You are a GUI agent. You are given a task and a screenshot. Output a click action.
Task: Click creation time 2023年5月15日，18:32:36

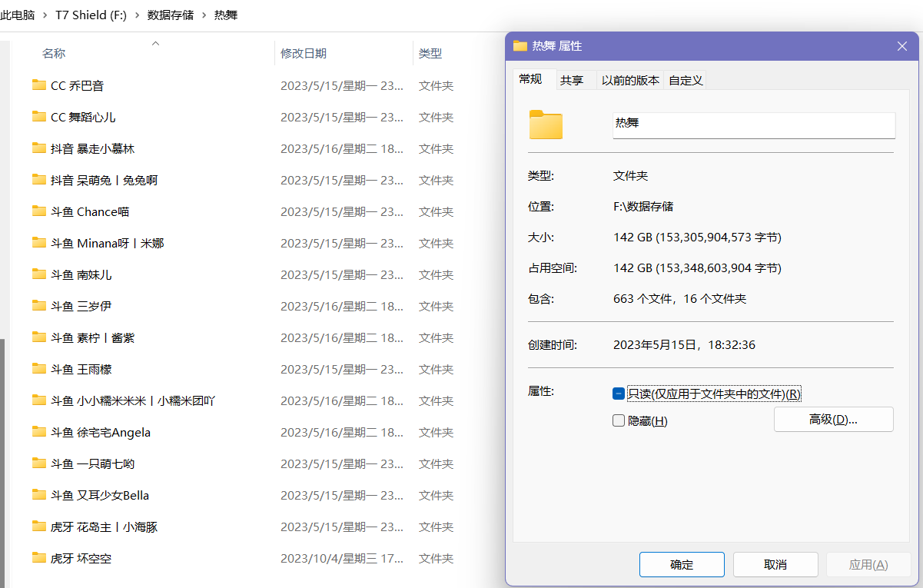click(684, 344)
